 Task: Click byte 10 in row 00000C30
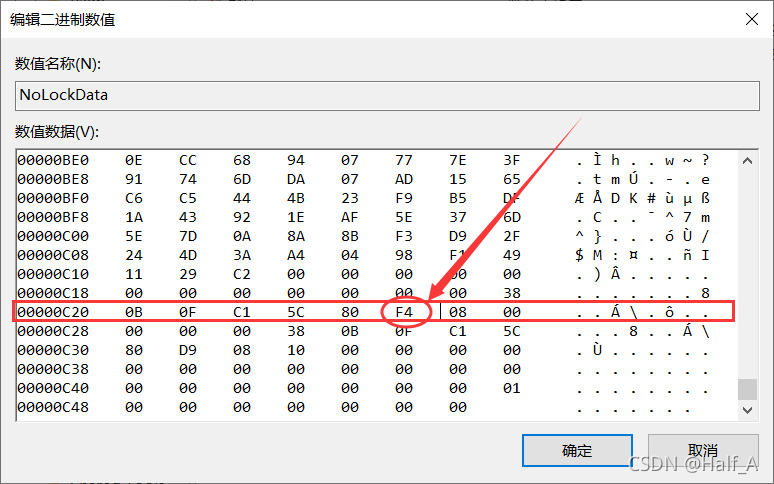tap(296, 351)
